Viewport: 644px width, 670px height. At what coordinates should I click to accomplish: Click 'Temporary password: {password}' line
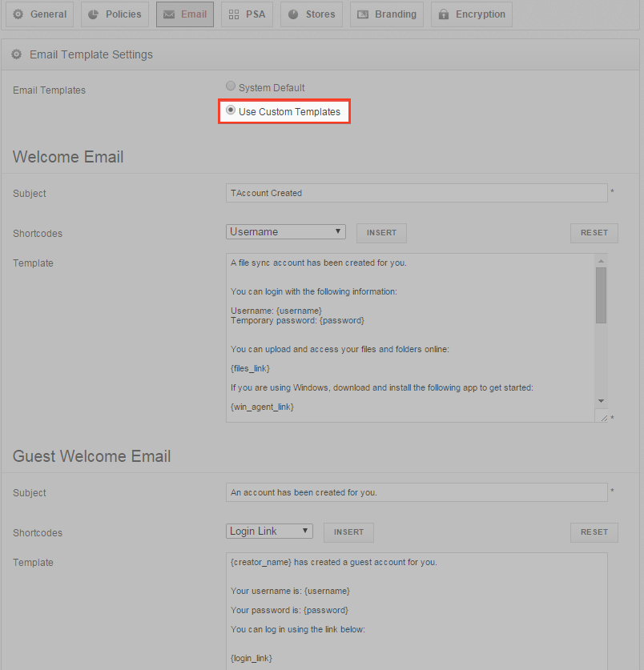[297, 320]
